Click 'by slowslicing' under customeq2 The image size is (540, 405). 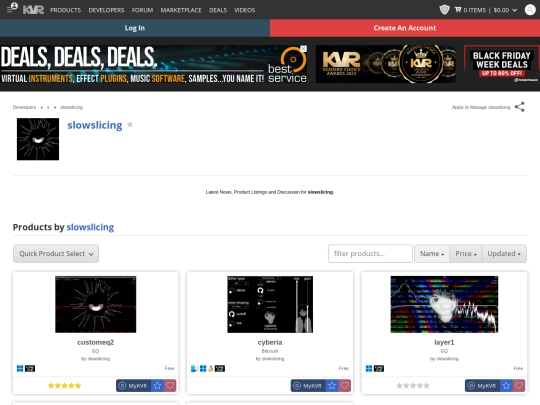click(95, 359)
